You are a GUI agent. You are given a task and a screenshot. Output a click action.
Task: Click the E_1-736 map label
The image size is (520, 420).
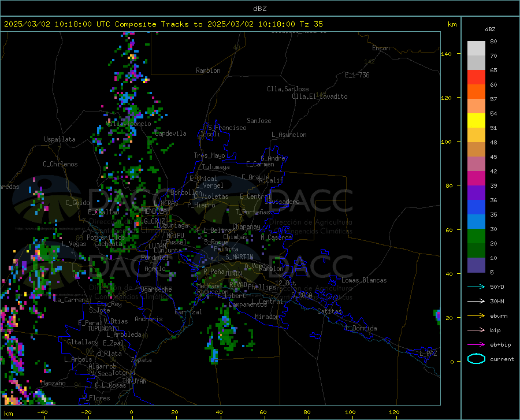tap(357, 75)
